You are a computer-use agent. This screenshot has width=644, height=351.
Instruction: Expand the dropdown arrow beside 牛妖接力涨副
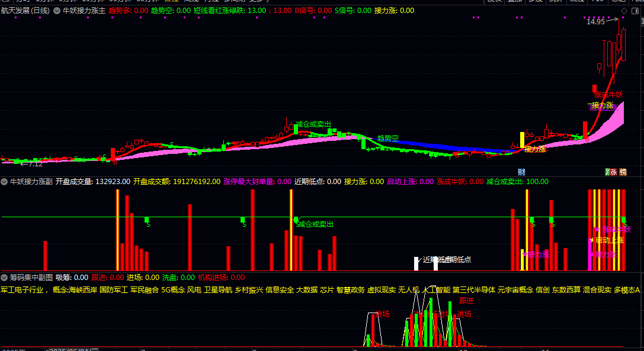click(x=4, y=182)
